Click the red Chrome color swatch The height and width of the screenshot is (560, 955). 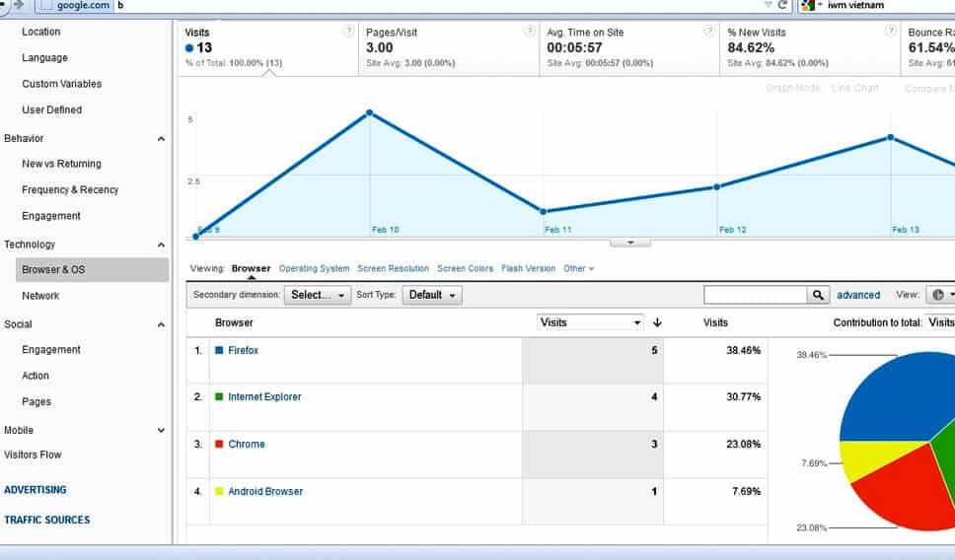219,445
